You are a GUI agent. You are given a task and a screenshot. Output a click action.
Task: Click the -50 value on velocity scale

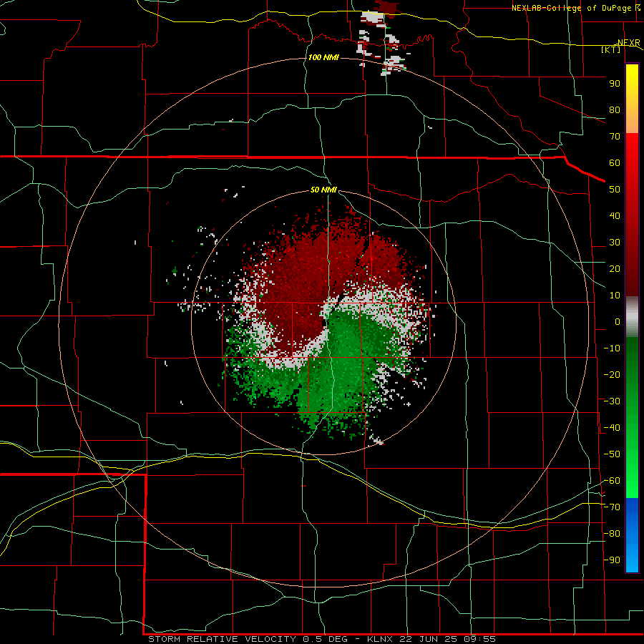click(x=612, y=454)
